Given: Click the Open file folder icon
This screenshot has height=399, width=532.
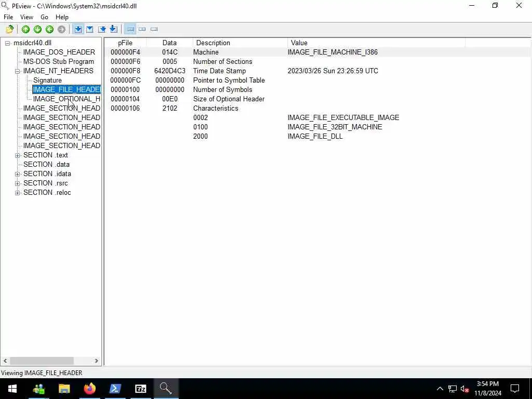Looking at the screenshot, I should point(10,29).
